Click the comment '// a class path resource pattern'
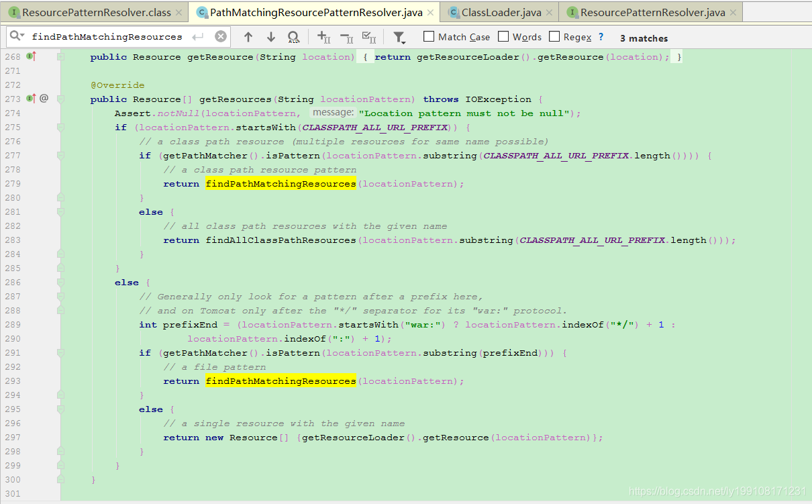This screenshot has height=504, width=812. point(260,170)
